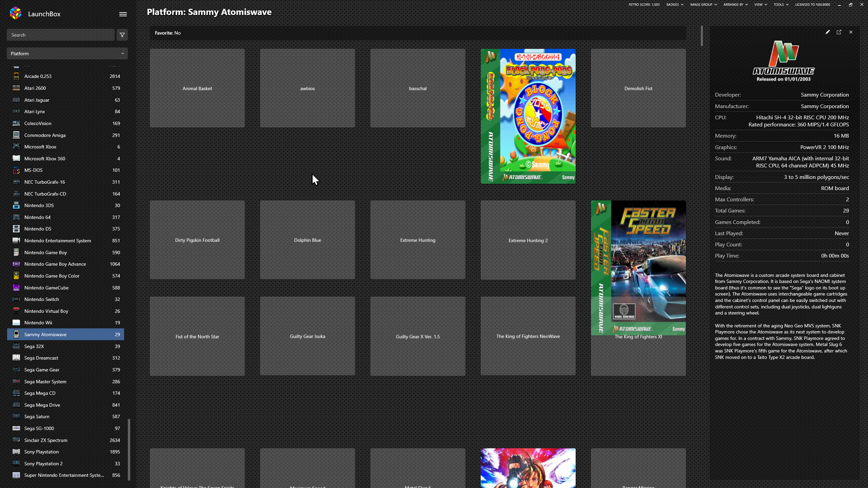This screenshot has height=488, width=868.
Task: Open the Platform category dropdown
Action: (67, 54)
